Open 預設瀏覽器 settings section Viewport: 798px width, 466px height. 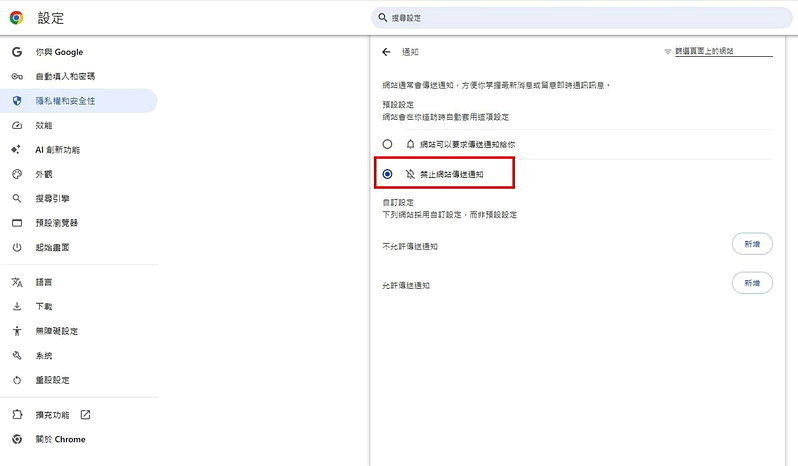tap(79, 223)
